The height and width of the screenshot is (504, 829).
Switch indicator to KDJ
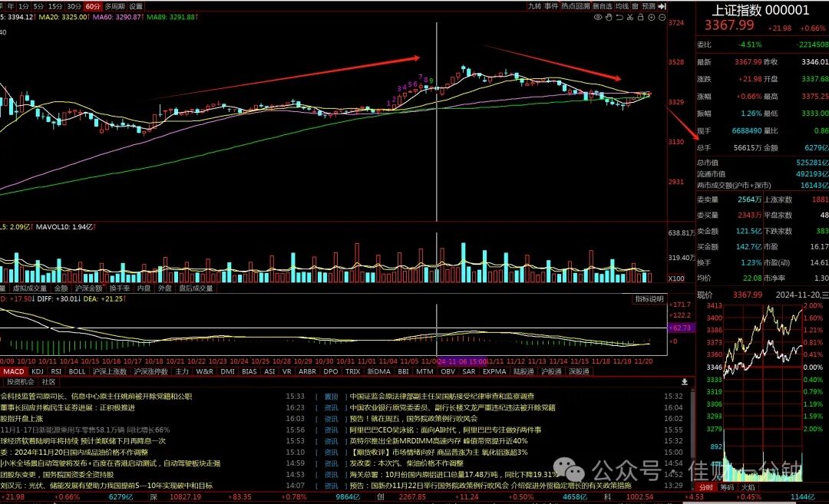pos(38,371)
